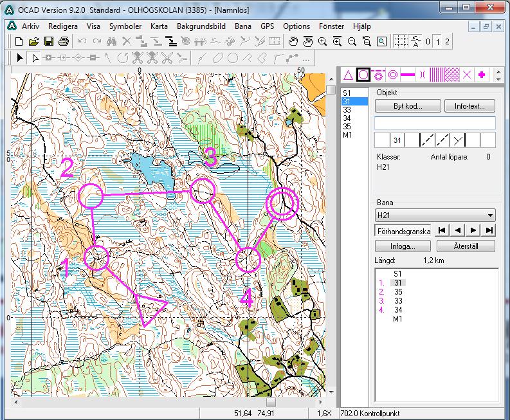This screenshot has height=420, width=510.
Task: Toggle draft mode button 2
Action: tap(447, 42)
